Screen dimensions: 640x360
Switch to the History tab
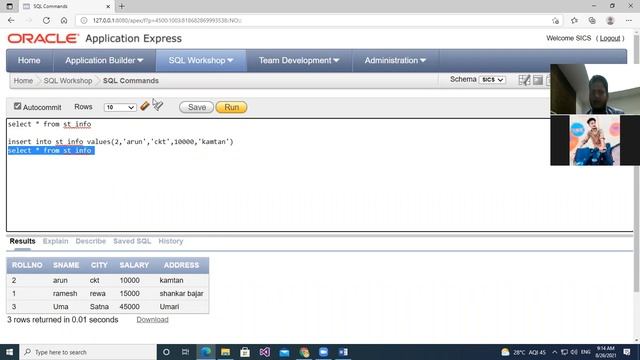171,241
